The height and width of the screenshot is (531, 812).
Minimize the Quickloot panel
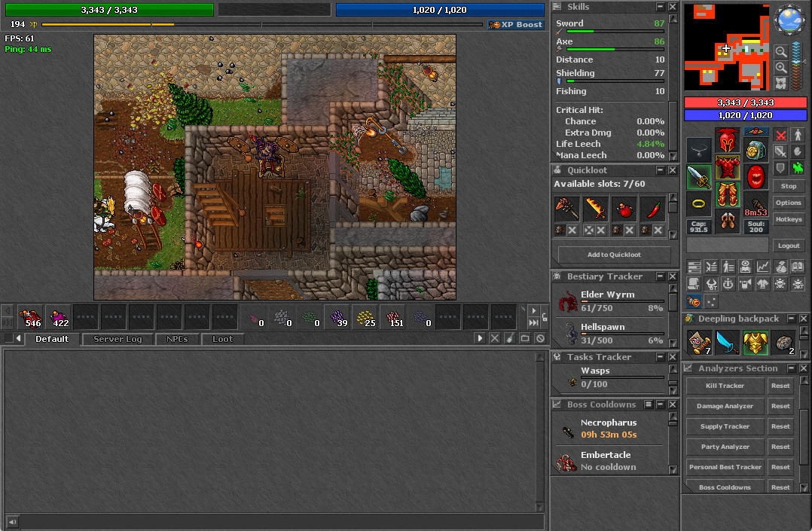661,170
